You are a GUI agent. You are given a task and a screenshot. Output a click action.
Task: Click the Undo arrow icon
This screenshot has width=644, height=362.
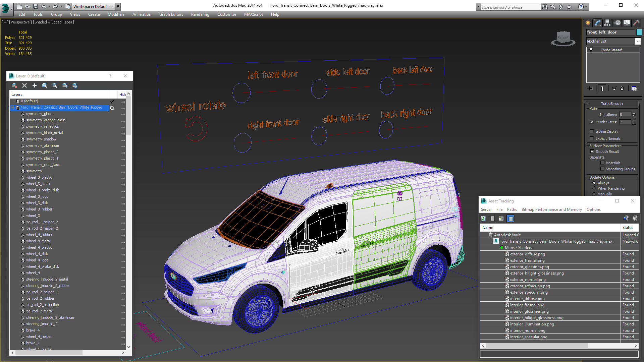click(44, 6)
